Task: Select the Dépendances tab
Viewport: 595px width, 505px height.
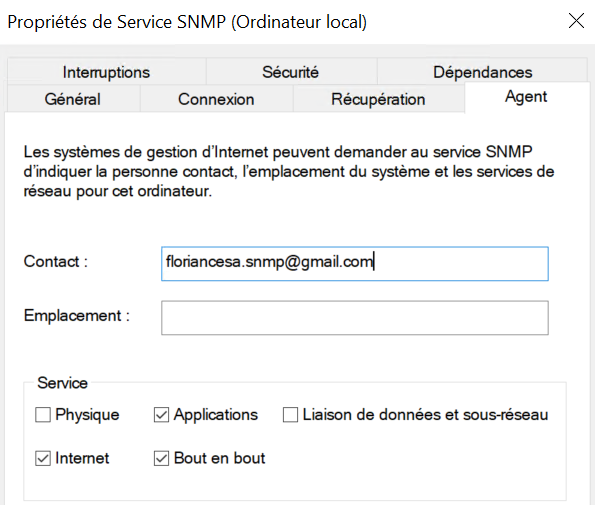Action: (482, 72)
